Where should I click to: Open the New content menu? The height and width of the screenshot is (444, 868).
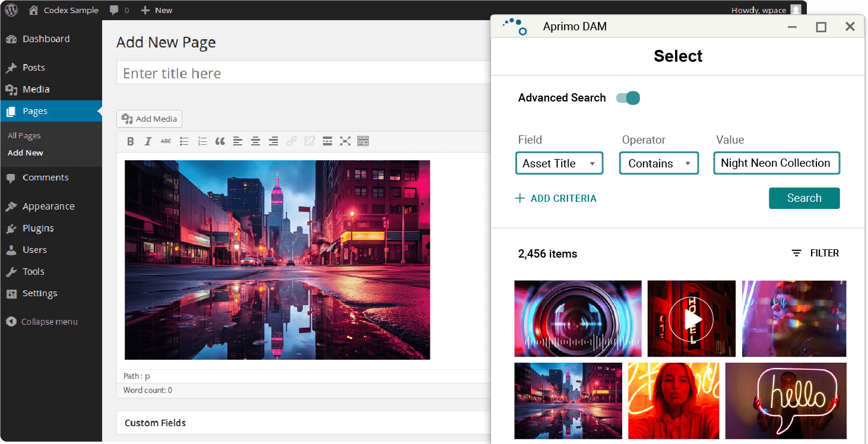click(157, 10)
